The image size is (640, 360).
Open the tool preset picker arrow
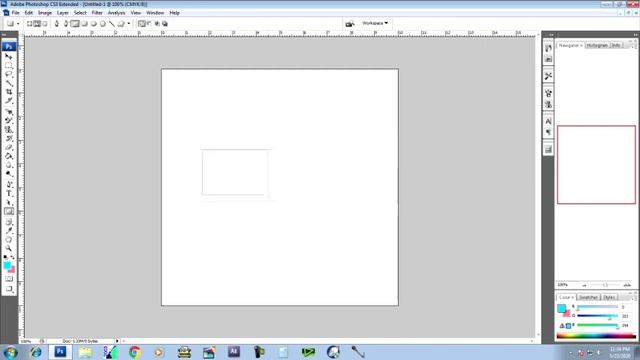tap(18, 24)
